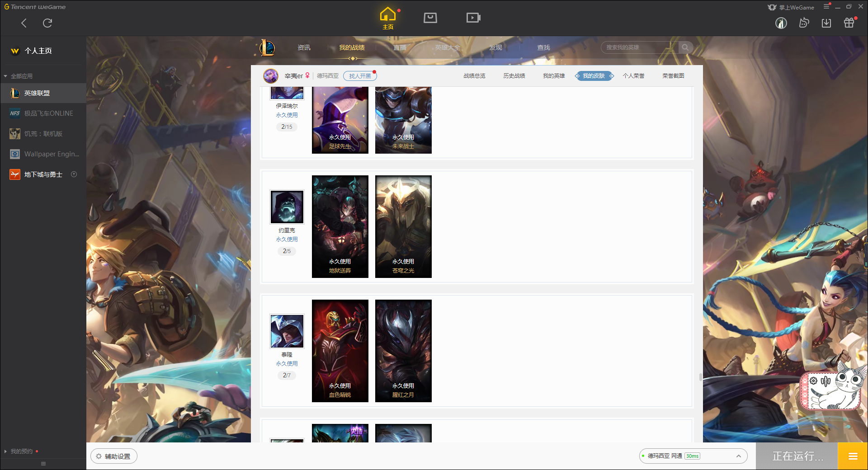Select 英雄联盟 in the app list
Viewport: 868px width, 470px height.
point(43,93)
